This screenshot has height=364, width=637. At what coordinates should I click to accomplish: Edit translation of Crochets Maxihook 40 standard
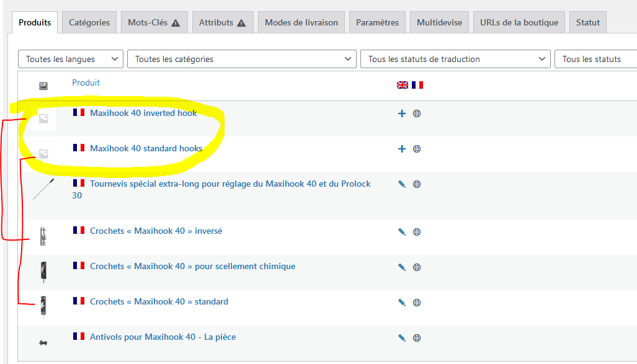point(402,302)
